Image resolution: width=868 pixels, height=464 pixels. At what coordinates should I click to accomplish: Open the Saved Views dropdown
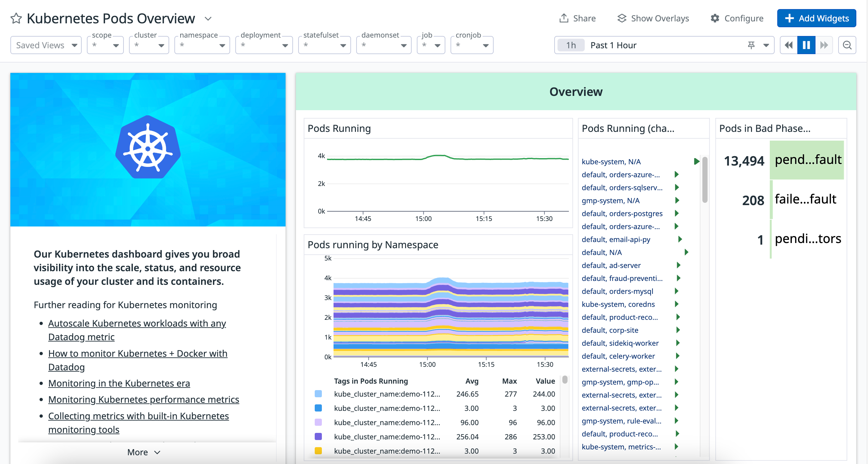46,45
